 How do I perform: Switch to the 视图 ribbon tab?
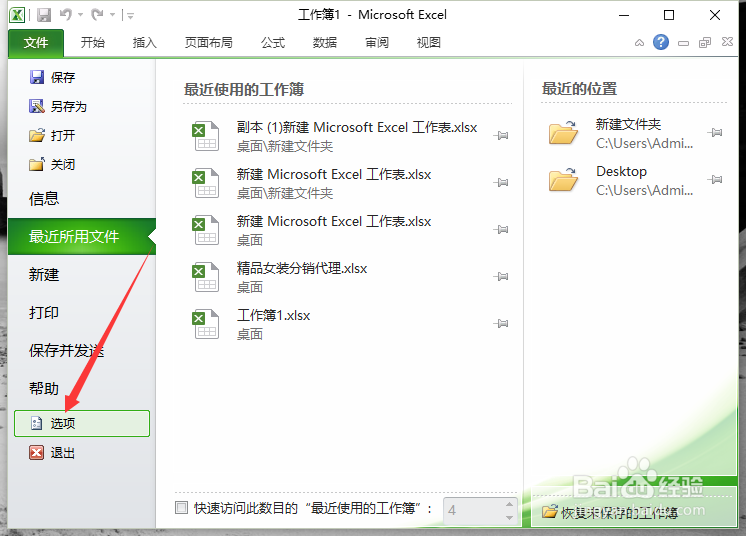click(x=429, y=43)
